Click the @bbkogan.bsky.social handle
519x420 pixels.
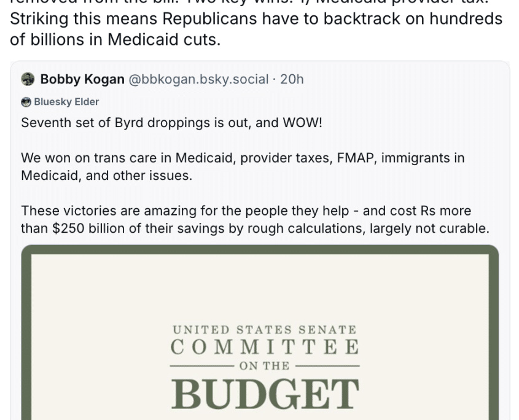tap(198, 79)
